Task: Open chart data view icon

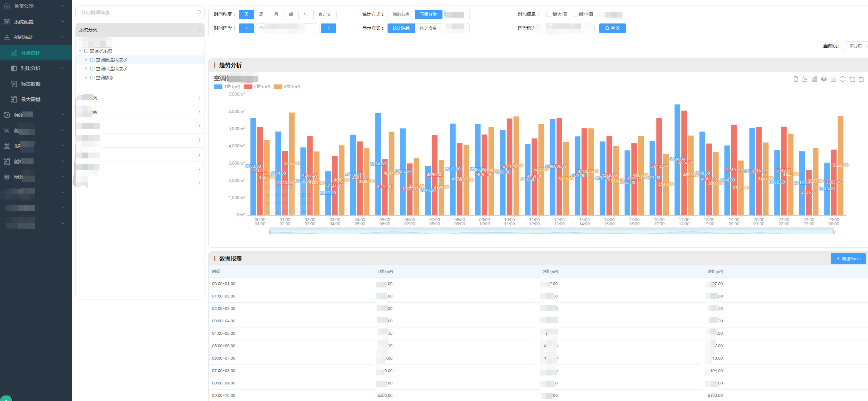Action: (795, 79)
